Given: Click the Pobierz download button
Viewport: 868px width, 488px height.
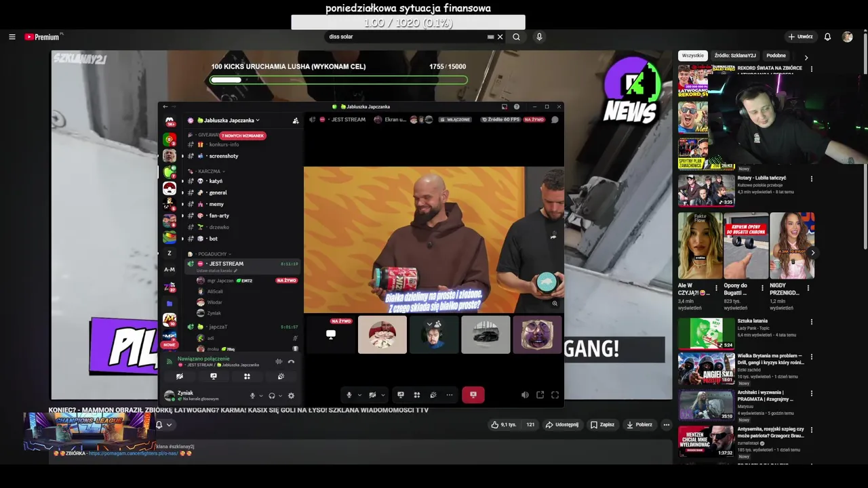Looking at the screenshot, I should 639,425.
